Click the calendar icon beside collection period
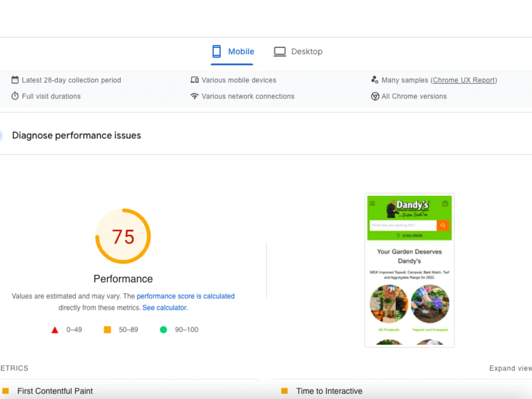The width and height of the screenshot is (532, 399). [x=15, y=80]
